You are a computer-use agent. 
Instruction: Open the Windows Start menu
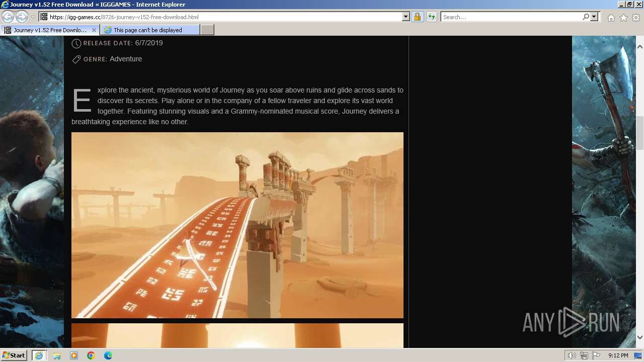[14, 355]
